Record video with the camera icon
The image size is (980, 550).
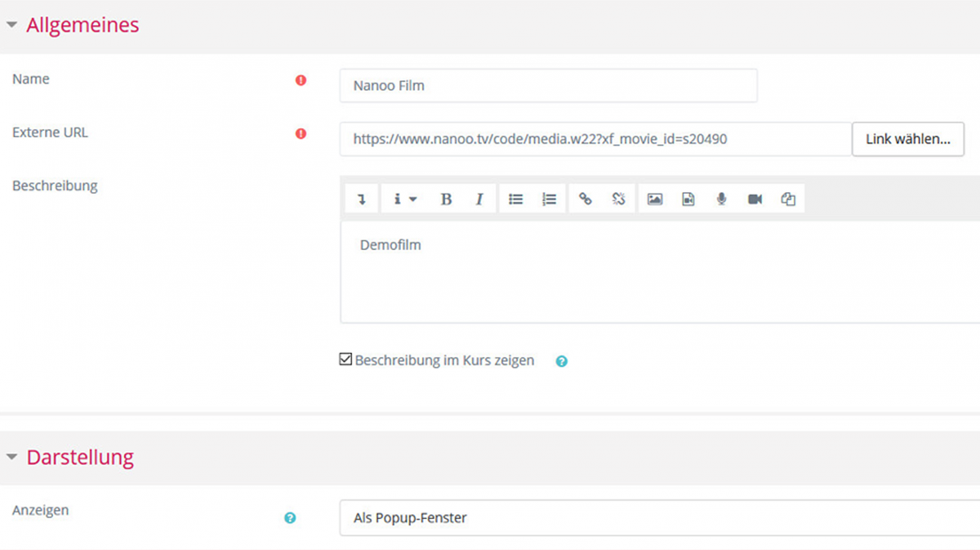point(755,199)
